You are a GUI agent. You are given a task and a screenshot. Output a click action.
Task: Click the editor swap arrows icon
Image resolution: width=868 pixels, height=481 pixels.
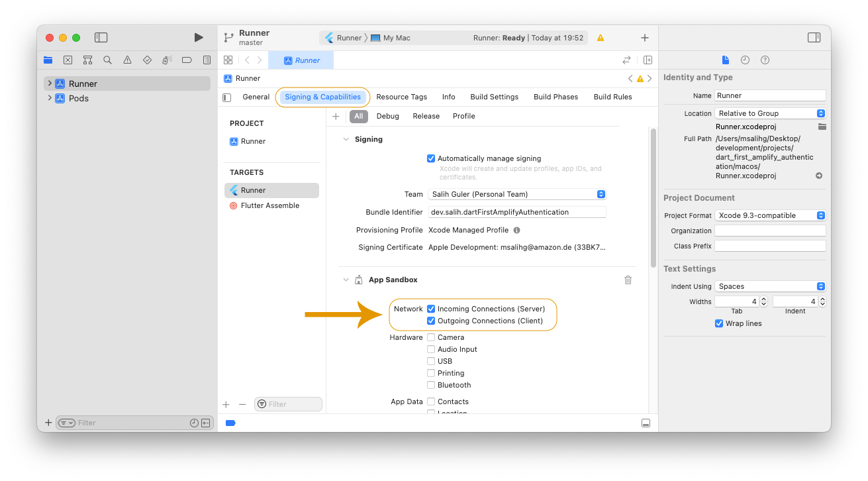(x=626, y=60)
